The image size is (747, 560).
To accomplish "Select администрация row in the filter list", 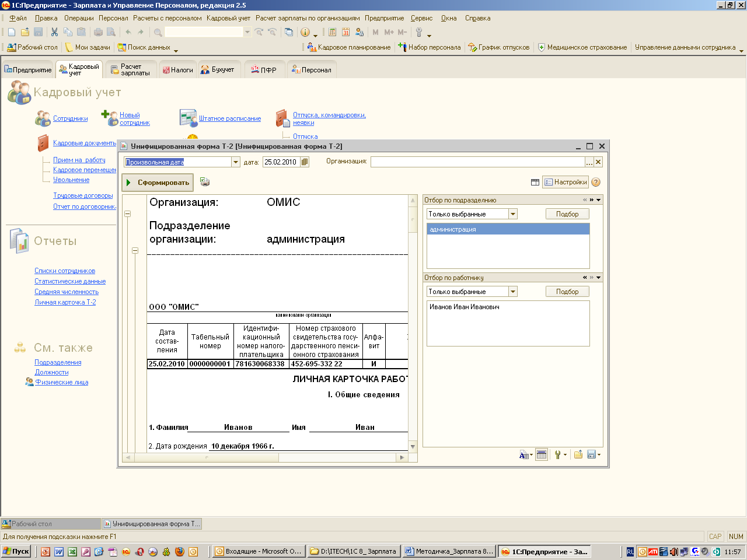I will pyautogui.click(x=508, y=229).
